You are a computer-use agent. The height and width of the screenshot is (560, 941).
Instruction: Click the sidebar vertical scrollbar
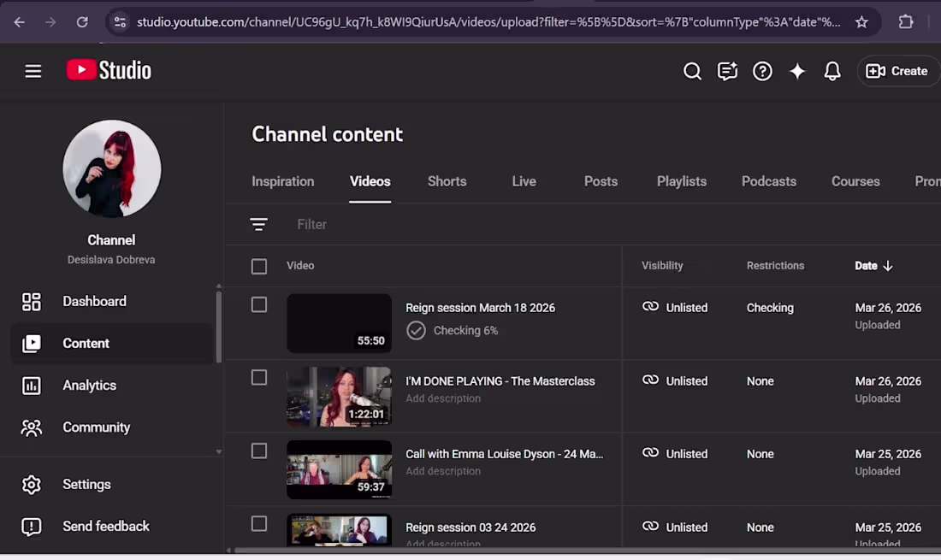pos(218,327)
